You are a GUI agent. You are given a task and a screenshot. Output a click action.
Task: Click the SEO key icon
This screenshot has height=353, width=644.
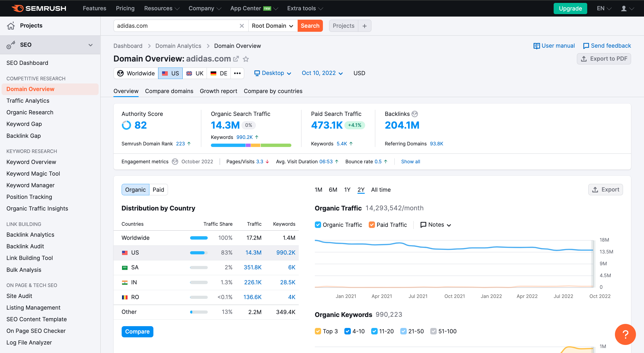coord(11,45)
